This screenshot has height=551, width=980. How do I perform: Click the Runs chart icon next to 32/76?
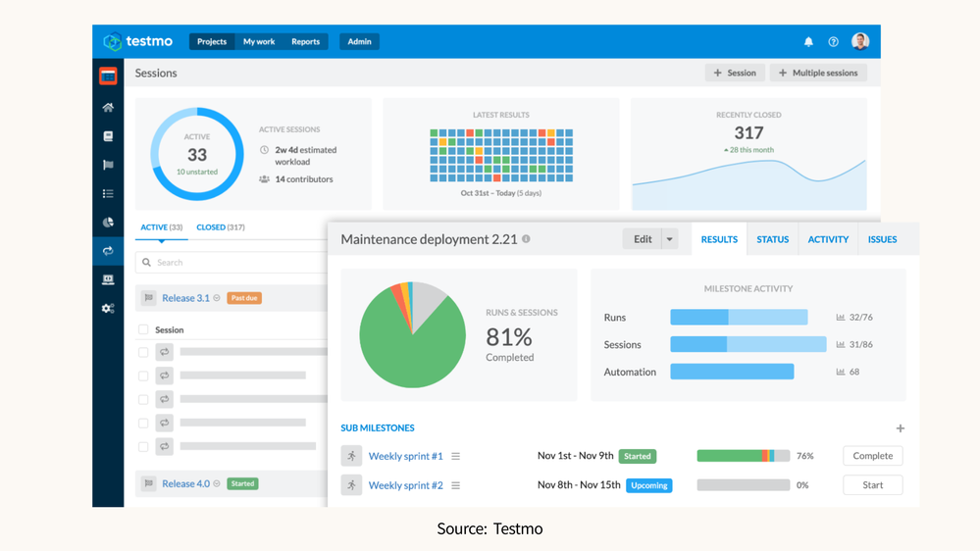click(841, 318)
